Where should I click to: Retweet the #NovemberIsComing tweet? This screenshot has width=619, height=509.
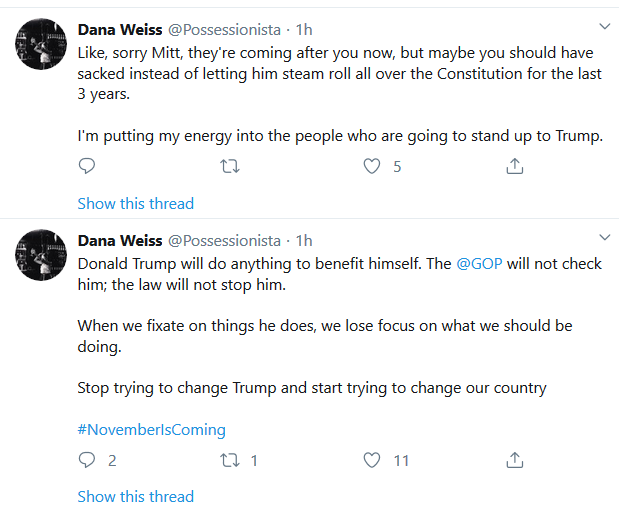[230, 460]
